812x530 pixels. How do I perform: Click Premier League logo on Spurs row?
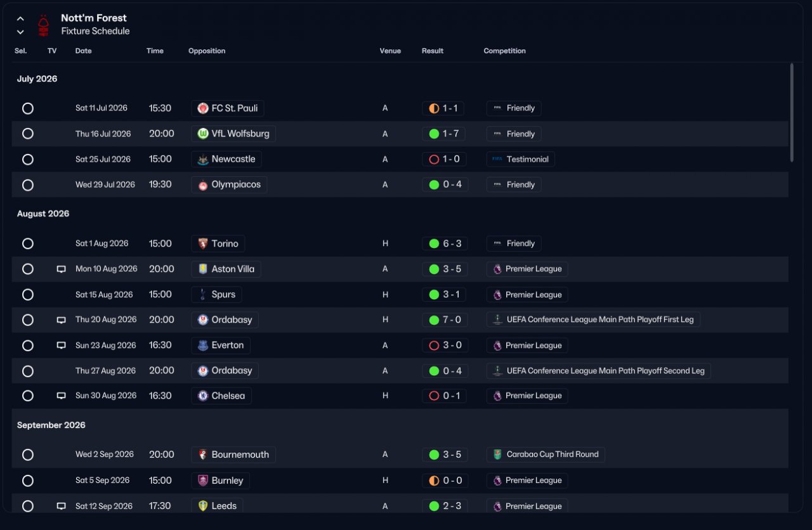coord(497,295)
